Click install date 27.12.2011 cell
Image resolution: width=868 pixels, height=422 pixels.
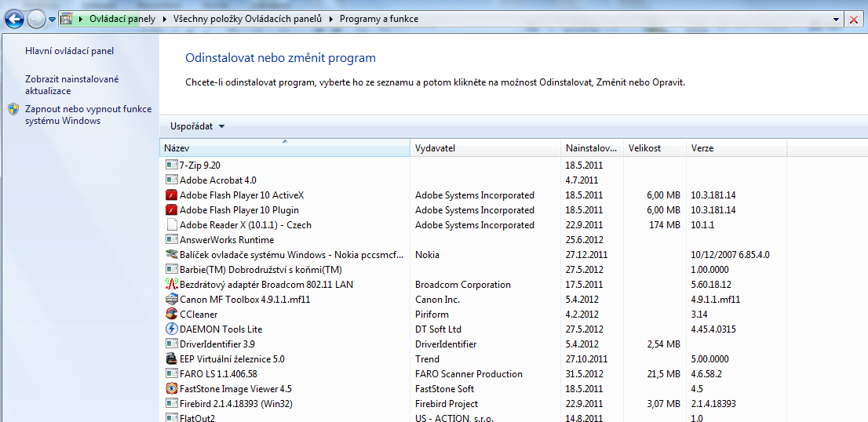[x=586, y=254]
